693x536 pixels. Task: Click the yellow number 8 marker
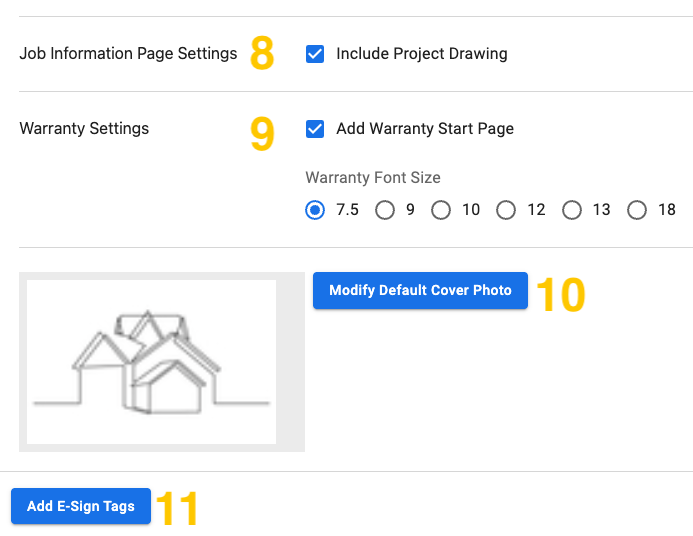pos(262,53)
